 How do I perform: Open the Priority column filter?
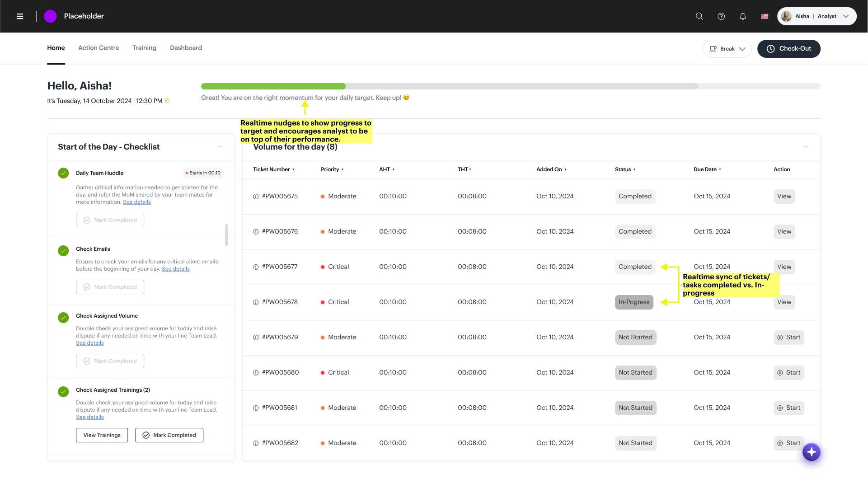point(332,169)
